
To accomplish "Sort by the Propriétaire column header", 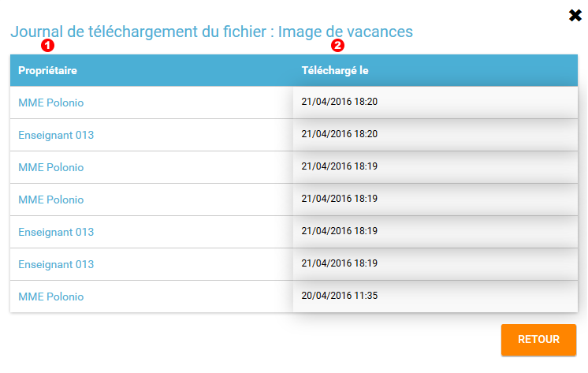I will pyautogui.click(x=47, y=71).
